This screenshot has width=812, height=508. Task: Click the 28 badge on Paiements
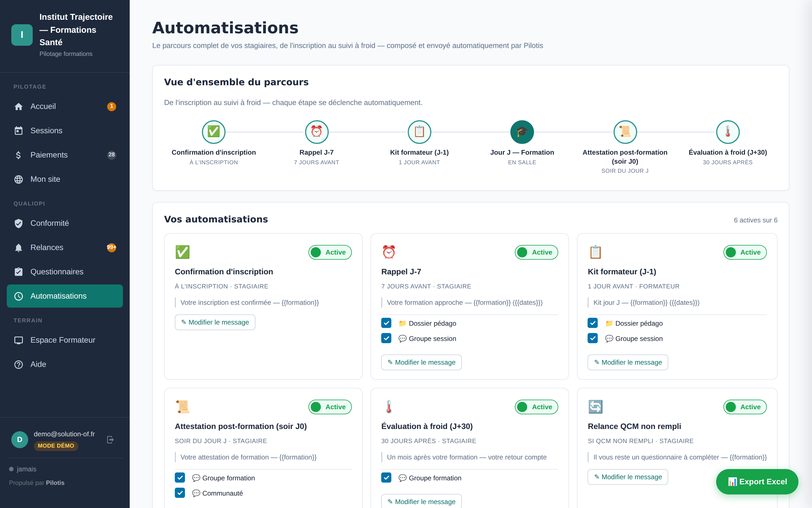click(111, 155)
